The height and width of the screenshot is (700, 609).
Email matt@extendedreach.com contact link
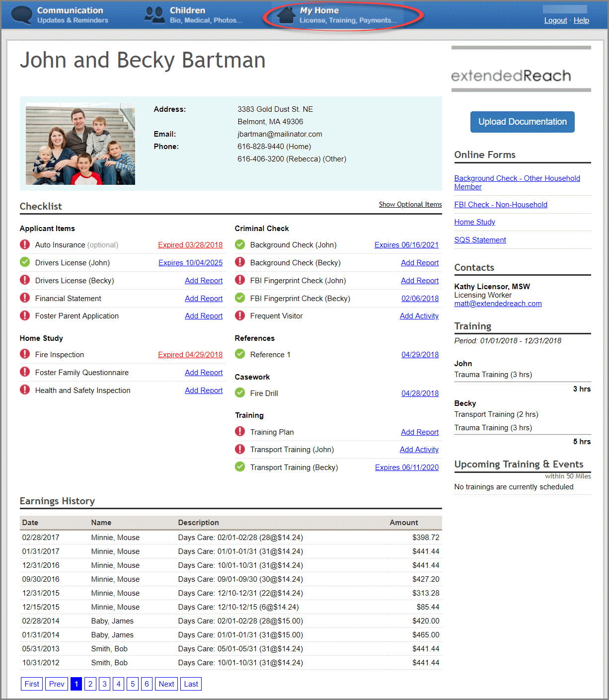pos(498,304)
